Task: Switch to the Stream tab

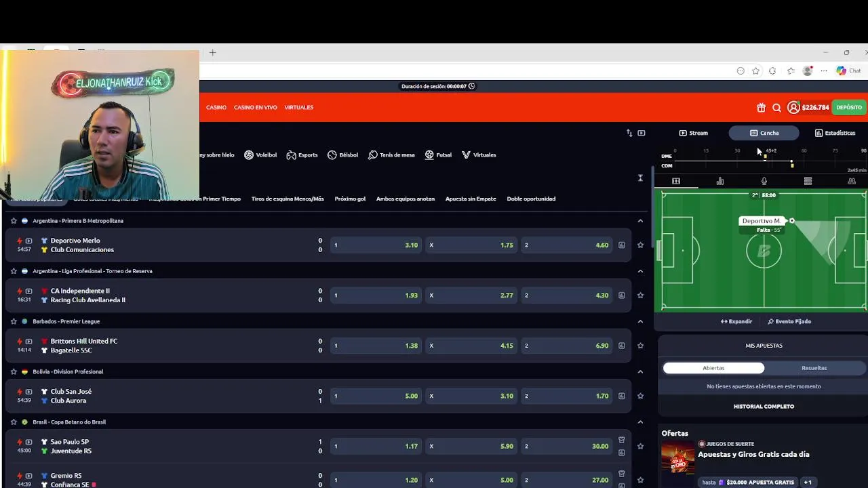Action: pos(693,133)
